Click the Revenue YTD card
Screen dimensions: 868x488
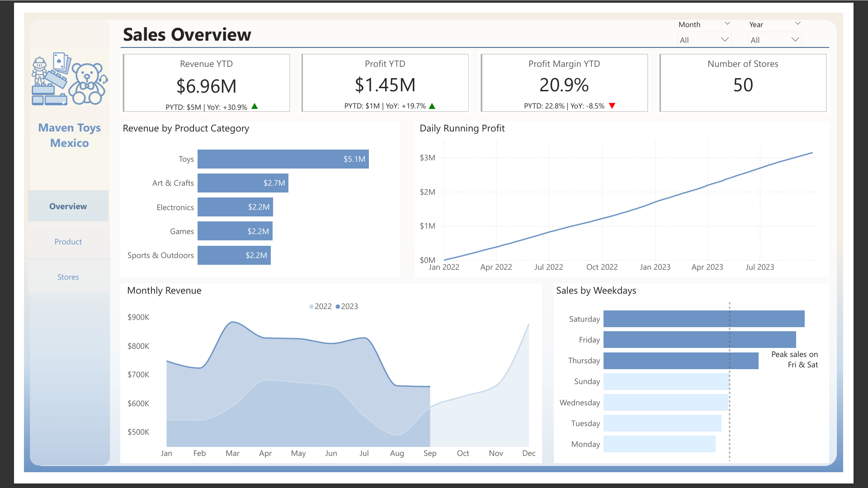click(206, 83)
